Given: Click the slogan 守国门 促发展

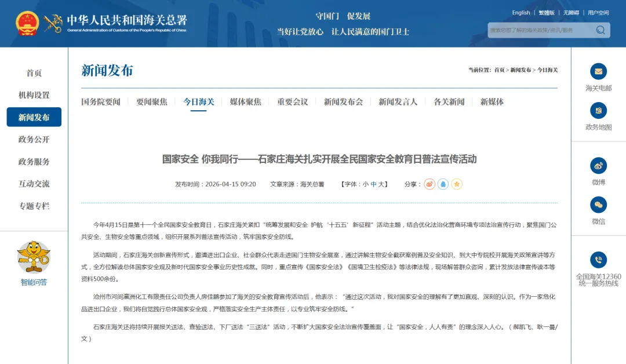Looking at the screenshot, I should 343,16.
